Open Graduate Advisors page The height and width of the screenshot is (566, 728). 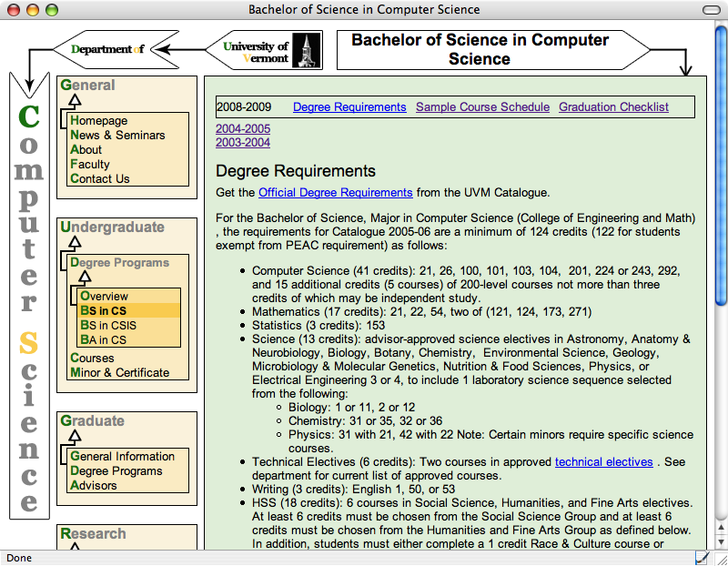(x=94, y=485)
